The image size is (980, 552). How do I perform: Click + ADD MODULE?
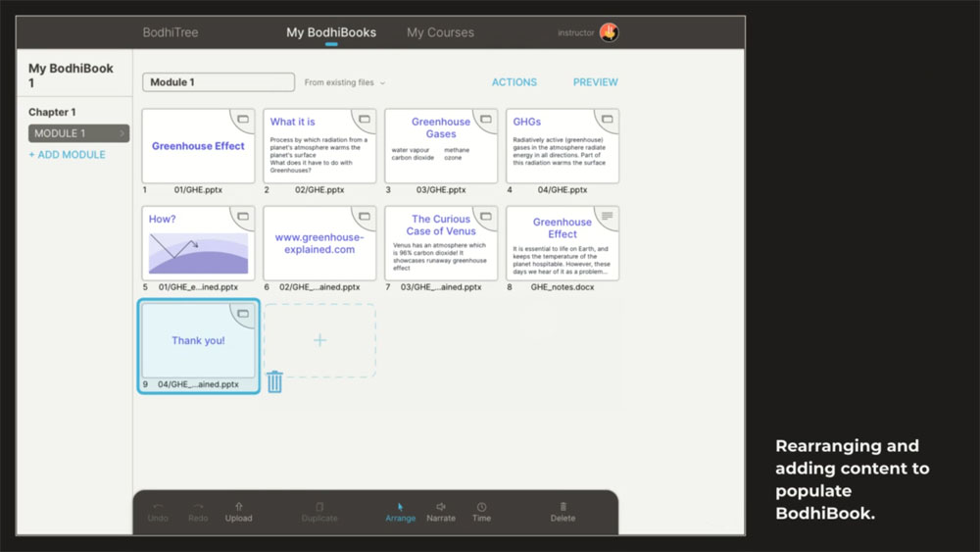click(x=67, y=154)
